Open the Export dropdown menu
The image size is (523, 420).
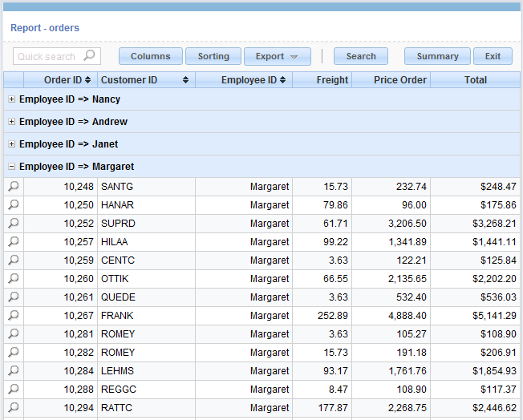[x=277, y=56]
